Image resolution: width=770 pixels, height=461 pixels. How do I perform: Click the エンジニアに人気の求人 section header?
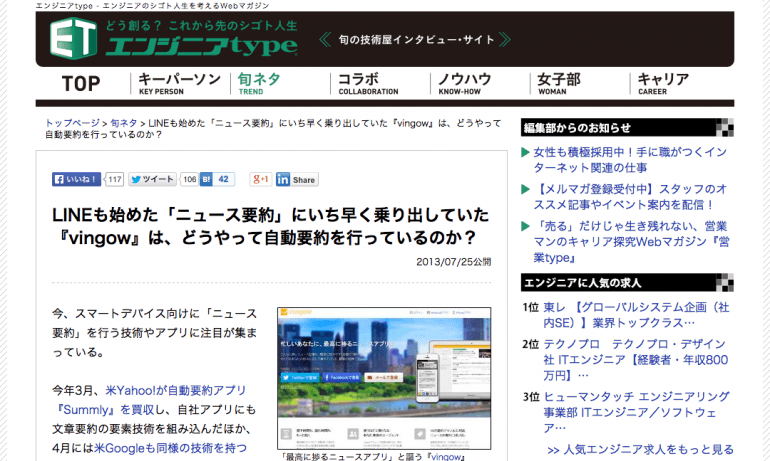pos(627,283)
